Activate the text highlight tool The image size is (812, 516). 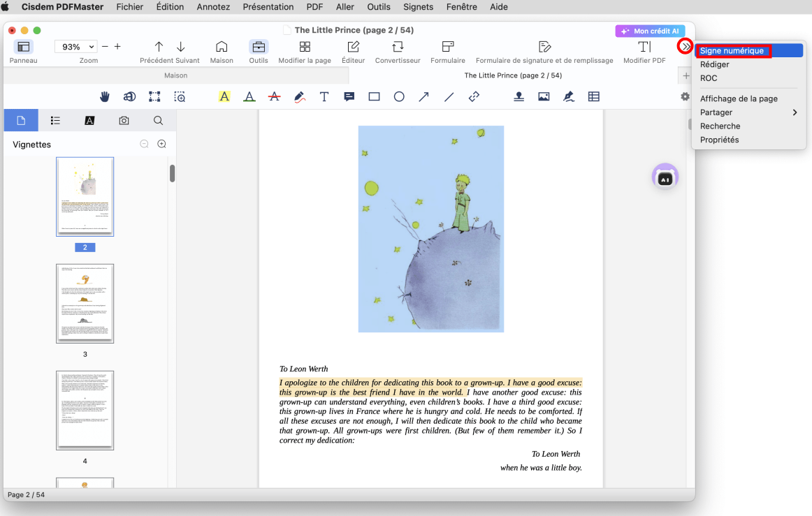(224, 96)
